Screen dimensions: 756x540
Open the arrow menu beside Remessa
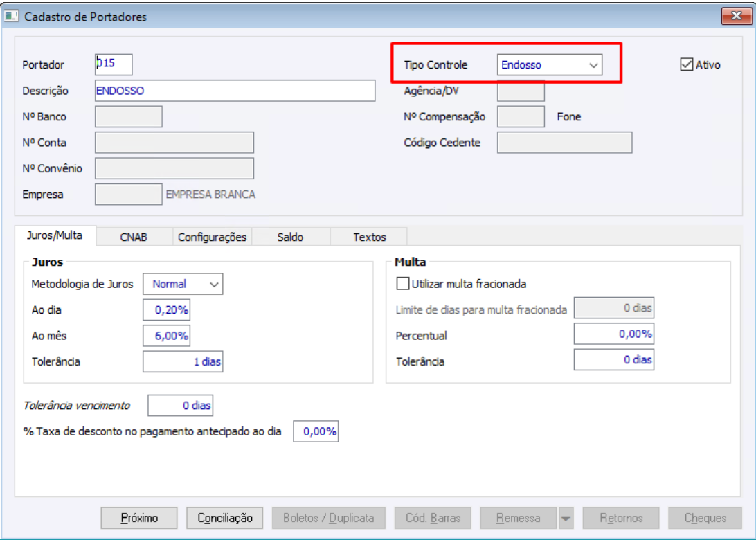tap(566, 519)
